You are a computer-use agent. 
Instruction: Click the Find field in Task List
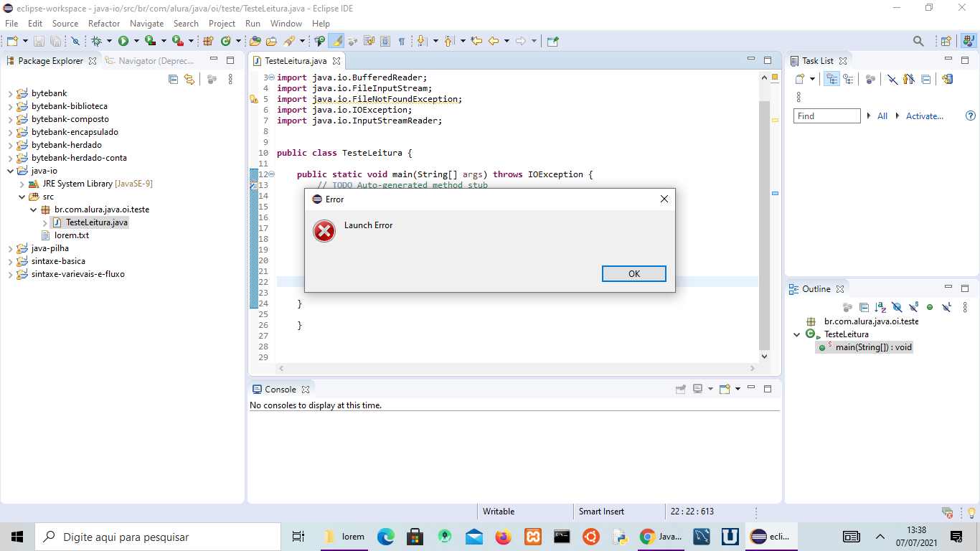(x=826, y=116)
